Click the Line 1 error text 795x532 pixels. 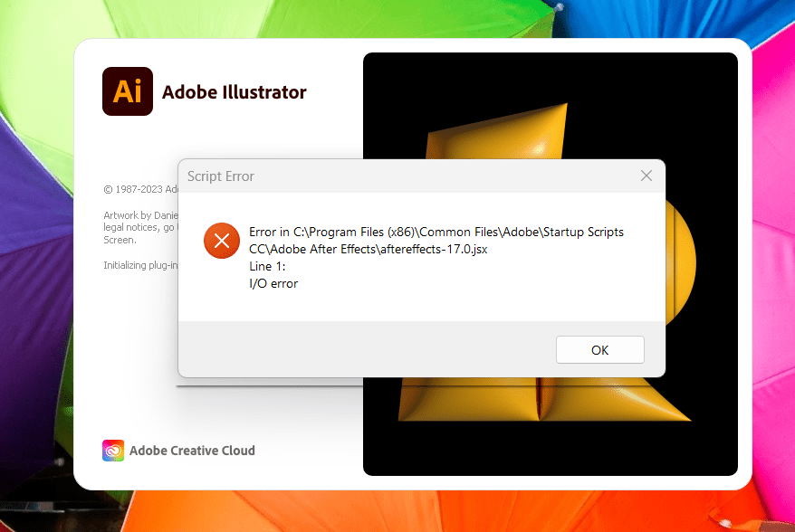266,266
